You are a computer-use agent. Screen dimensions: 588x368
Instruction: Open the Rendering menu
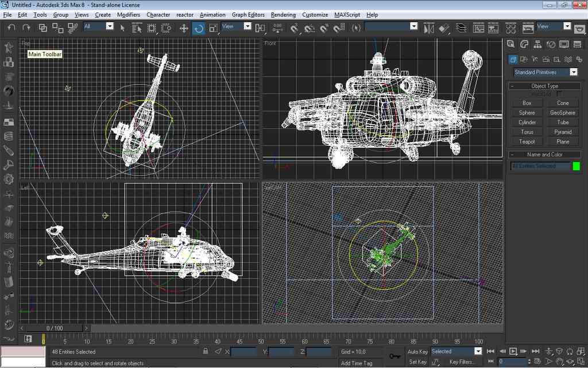283,14
